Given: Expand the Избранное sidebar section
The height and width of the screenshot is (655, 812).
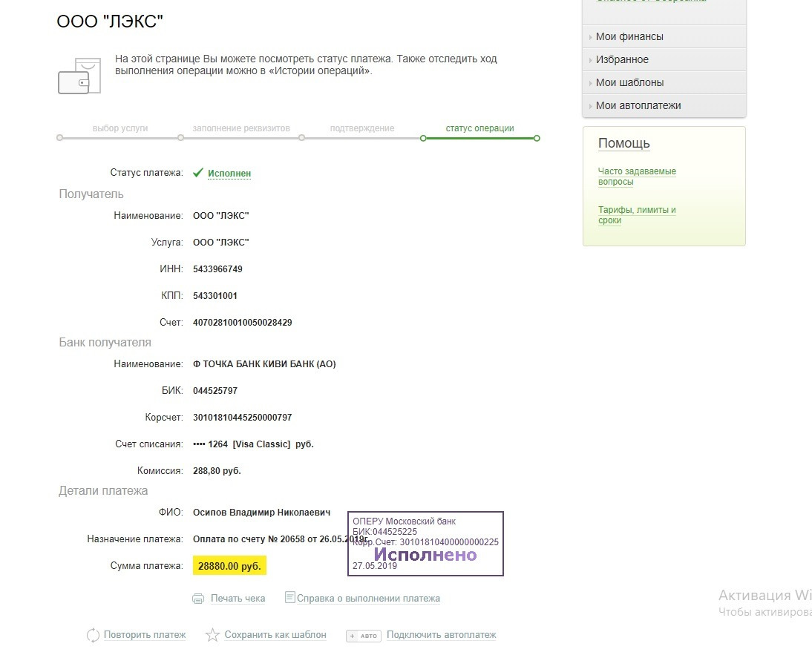Looking at the screenshot, I should [622, 59].
